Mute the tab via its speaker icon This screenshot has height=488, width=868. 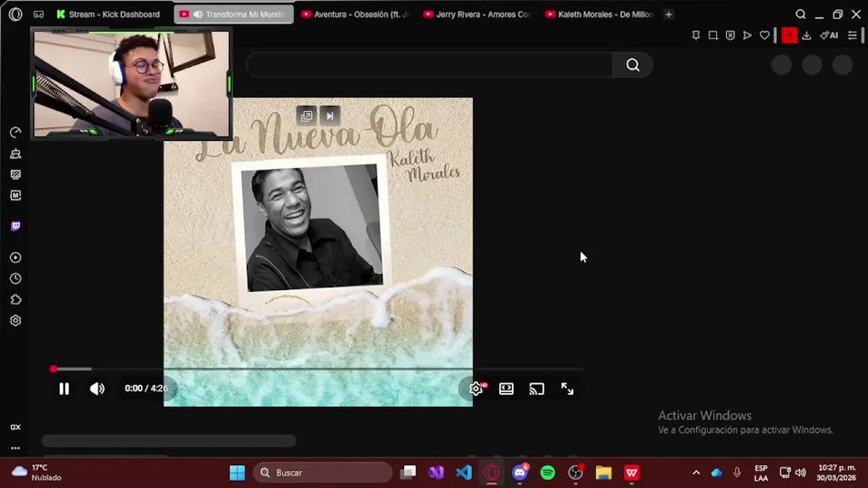(x=197, y=14)
